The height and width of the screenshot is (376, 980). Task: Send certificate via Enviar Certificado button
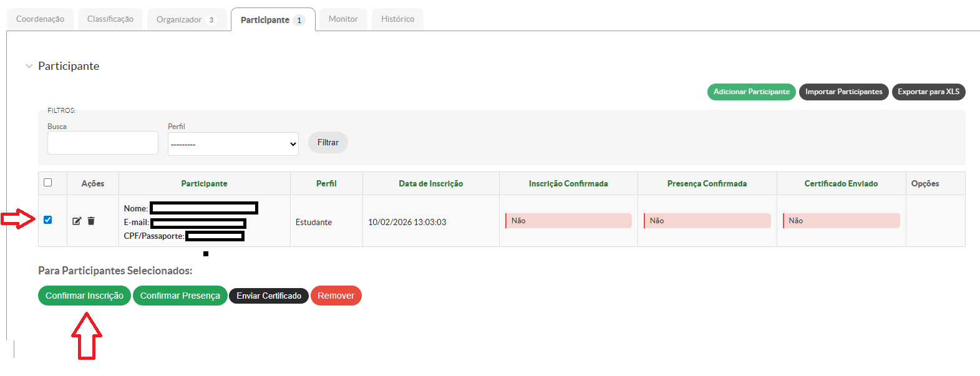click(268, 296)
